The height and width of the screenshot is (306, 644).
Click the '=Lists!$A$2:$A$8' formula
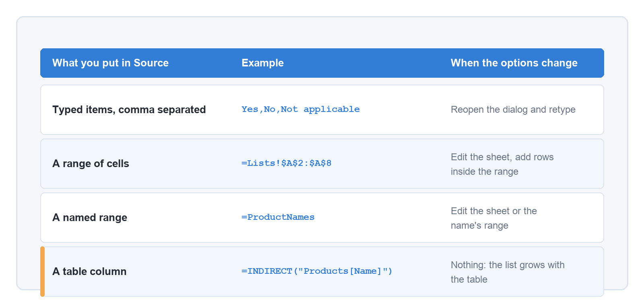pos(287,163)
